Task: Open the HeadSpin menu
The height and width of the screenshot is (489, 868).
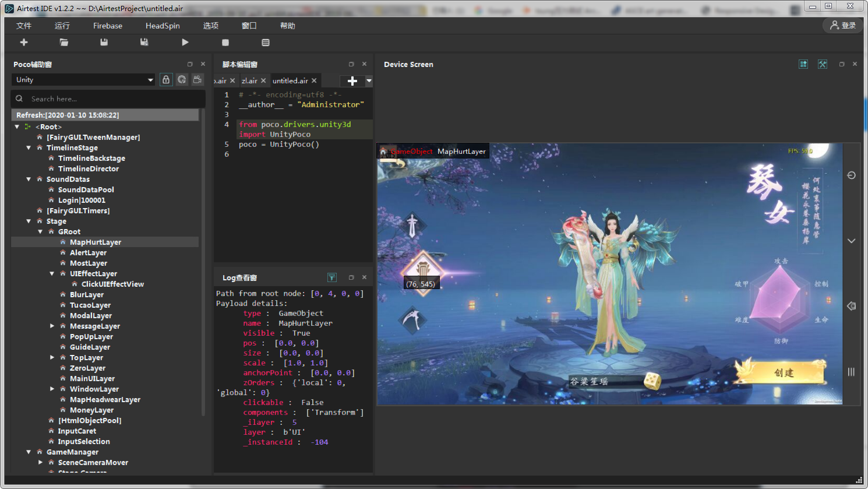Action: (x=163, y=26)
